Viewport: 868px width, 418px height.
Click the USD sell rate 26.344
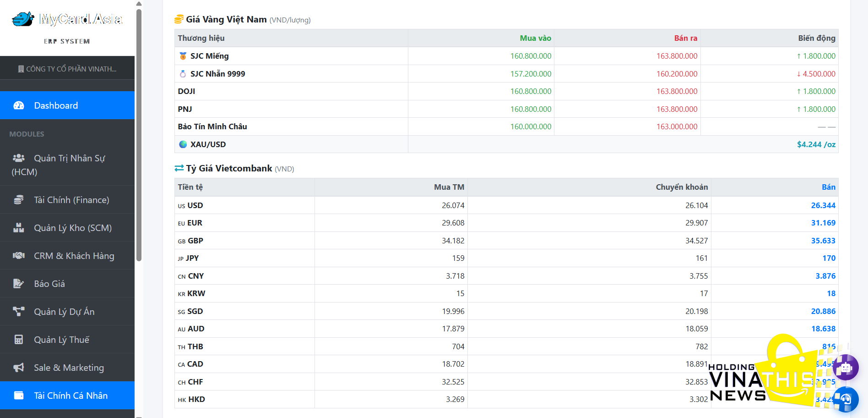(x=823, y=205)
